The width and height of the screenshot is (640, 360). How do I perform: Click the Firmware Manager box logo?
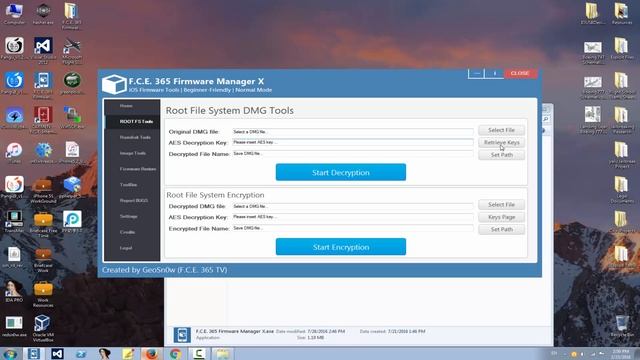(x=114, y=84)
